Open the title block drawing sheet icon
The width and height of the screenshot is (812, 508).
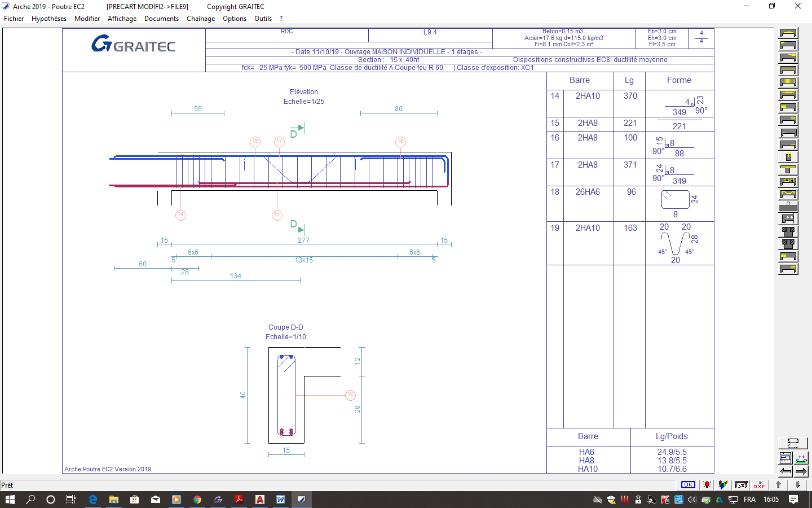[785, 458]
